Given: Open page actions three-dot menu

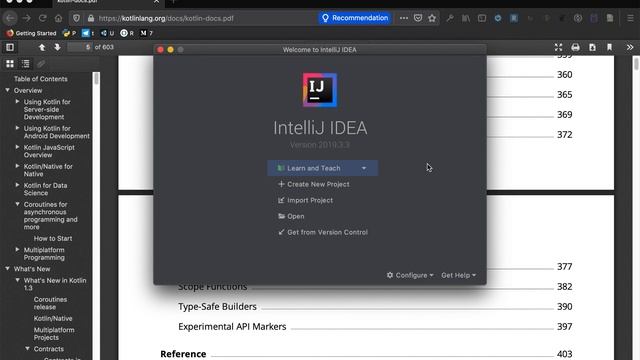Looking at the screenshot, I should pyautogui.click(x=404, y=18).
